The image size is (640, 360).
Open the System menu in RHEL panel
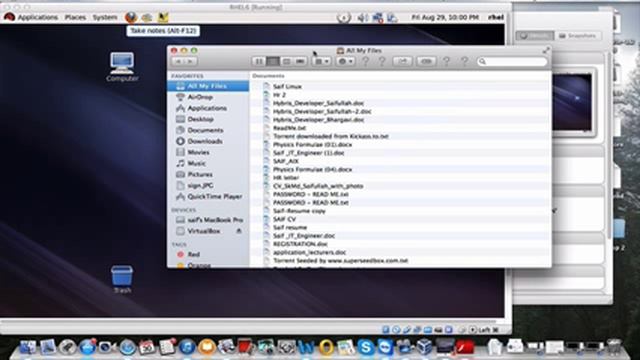105,17
